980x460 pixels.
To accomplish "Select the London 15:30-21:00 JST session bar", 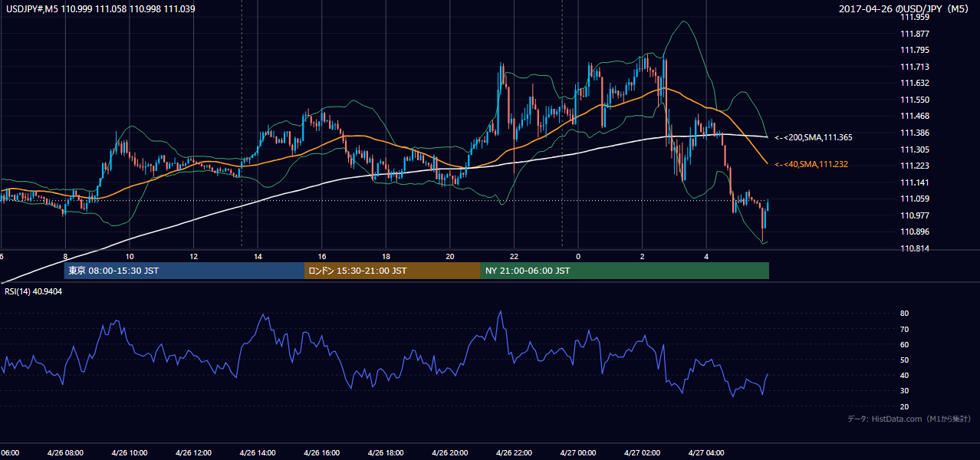I will 393,271.
